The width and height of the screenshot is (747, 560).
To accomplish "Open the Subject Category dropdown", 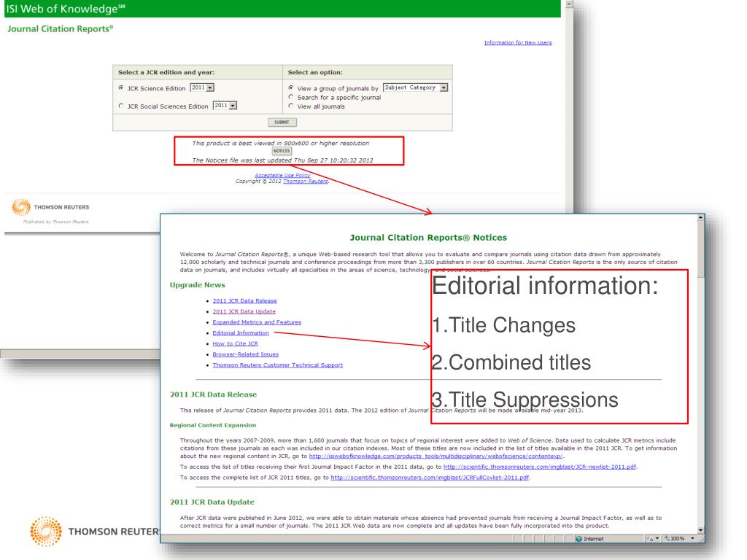I will pos(415,87).
